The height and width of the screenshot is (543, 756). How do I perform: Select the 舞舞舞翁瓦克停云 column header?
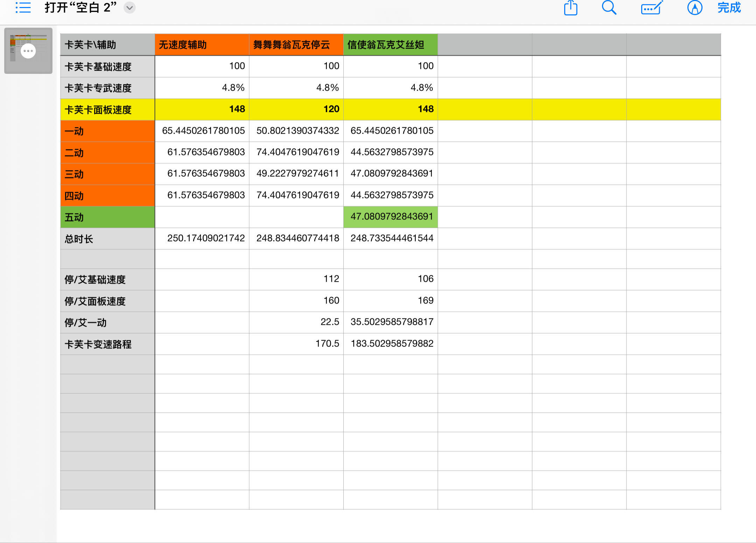pos(296,45)
